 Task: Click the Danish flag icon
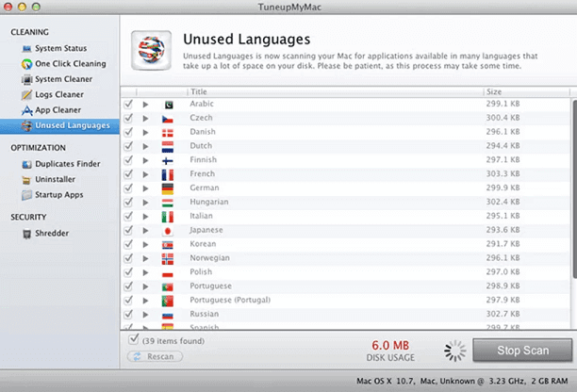[168, 133]
